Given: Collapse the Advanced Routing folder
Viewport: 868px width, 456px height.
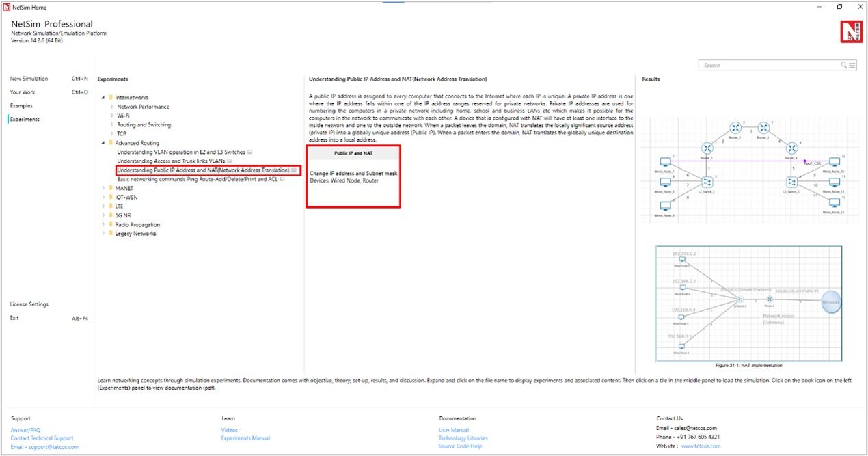Looking at the screenshot, I should 103,143.
